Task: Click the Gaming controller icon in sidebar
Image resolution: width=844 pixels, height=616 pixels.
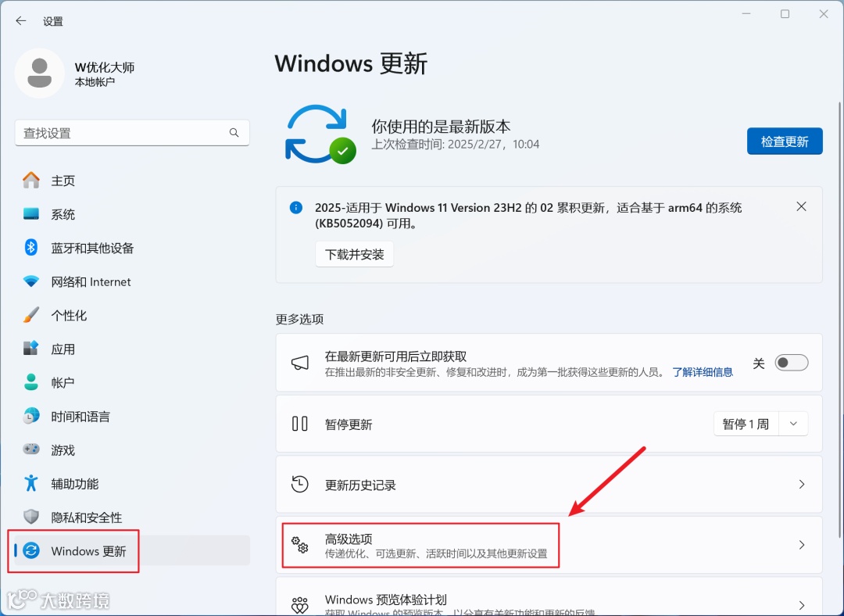Action: pyautogui.click(x=31, y=449)
